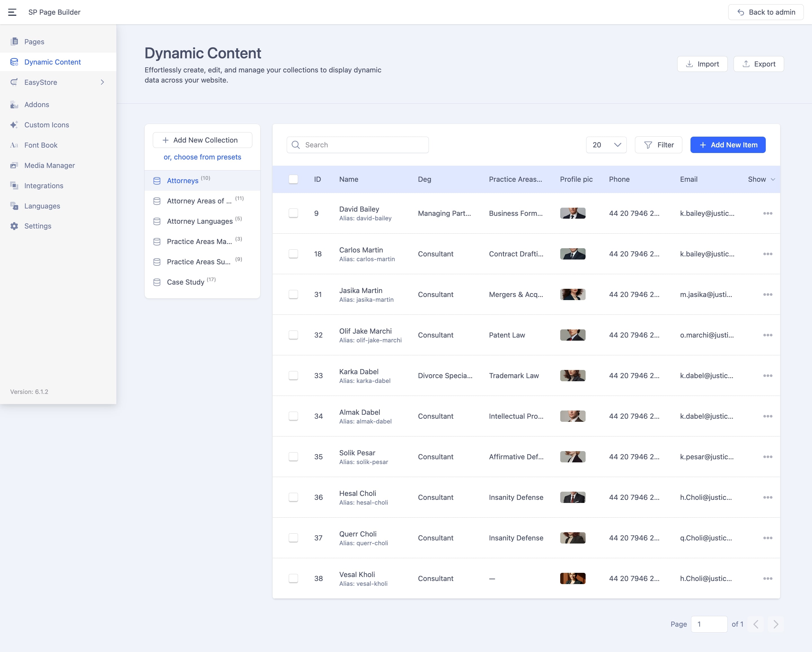Open Custom Icons section
Image resolution: width=812 pixels, height=652 pixels.
[46, 125]
